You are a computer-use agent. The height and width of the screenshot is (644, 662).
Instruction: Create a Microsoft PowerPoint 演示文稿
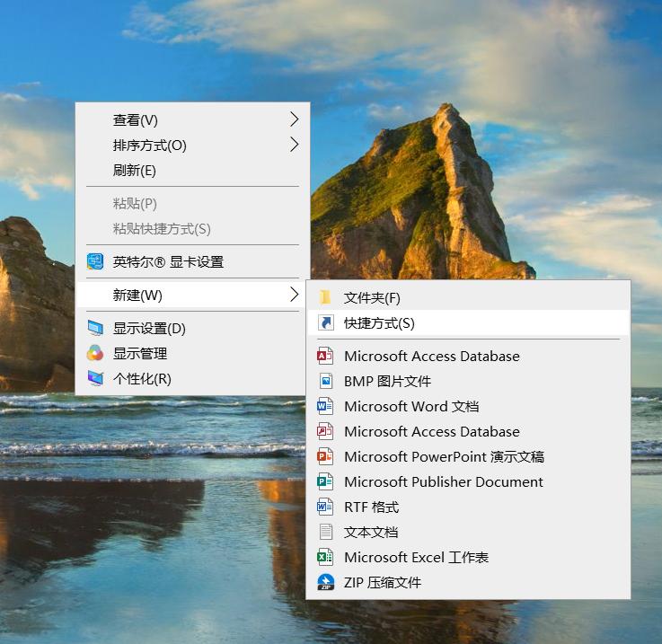(x=468, y=456)
